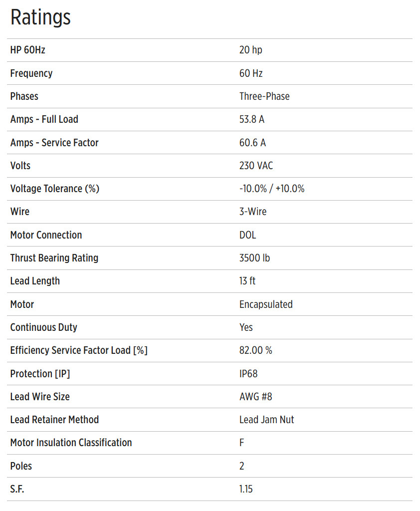Screen dimensions: 420x511
Task: Click the HP 60Hz row label
Action: (x=28, y=50)
